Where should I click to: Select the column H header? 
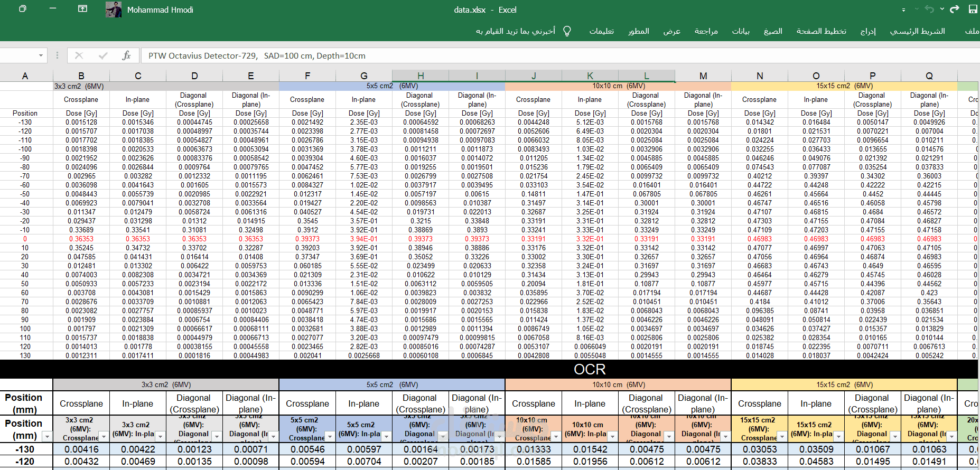pos(421,76)
